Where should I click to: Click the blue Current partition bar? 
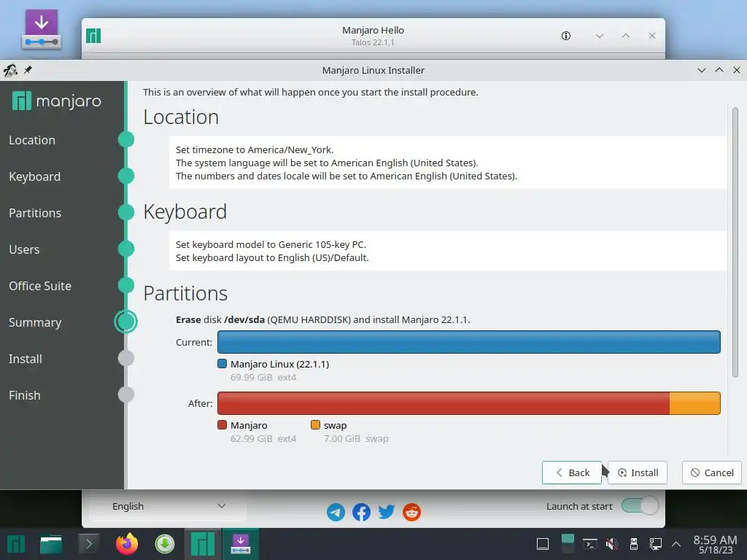pyautogui.click(x=469, y=342)
